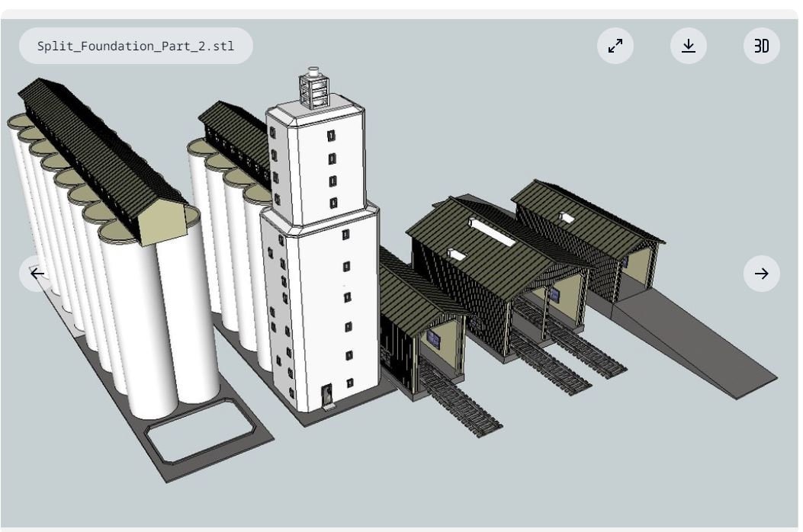Open the 3D interactive view mode
The height and width of the screenshot is (532, 803).
tap(761, 46)
